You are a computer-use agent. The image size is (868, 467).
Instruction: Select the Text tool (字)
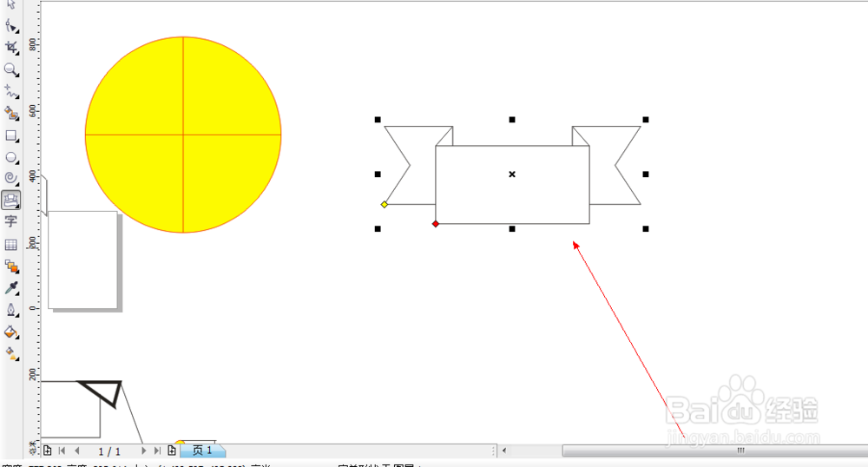point(10,222)
